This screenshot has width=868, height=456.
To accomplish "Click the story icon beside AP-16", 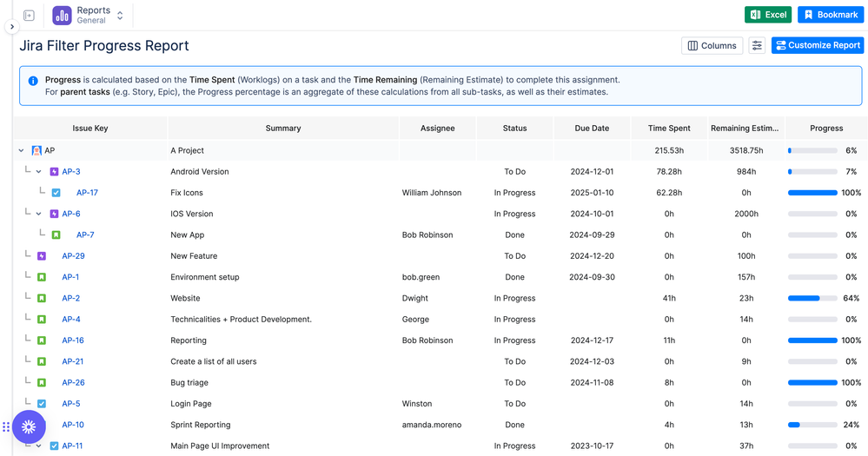I will point(42,340).
